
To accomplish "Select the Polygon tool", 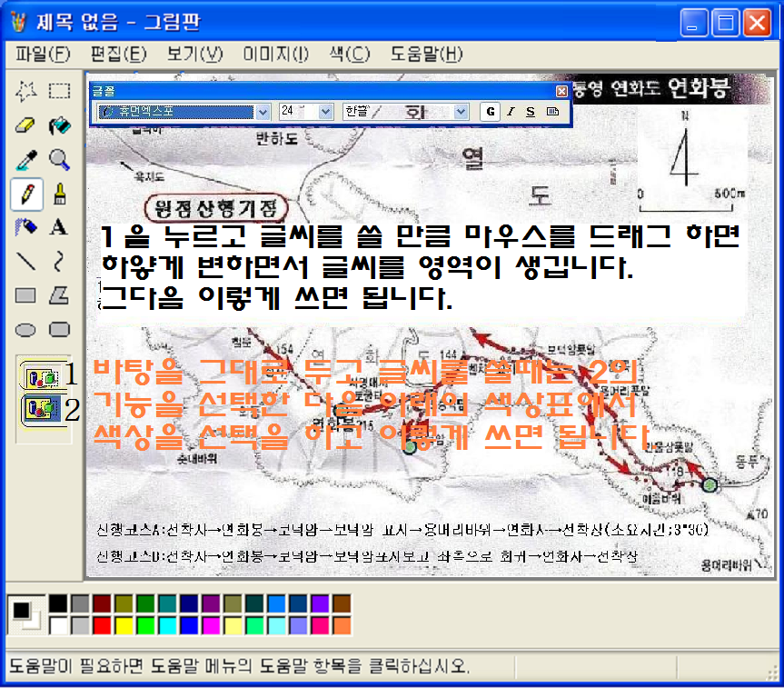I will pos(59,295).
